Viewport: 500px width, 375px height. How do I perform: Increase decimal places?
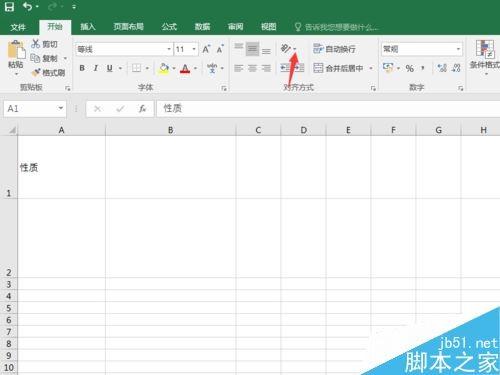pyautogui.click(x=442, y=68)
